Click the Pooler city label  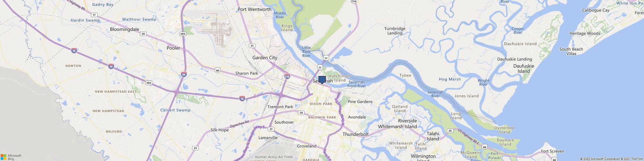(x=173, y=48)
